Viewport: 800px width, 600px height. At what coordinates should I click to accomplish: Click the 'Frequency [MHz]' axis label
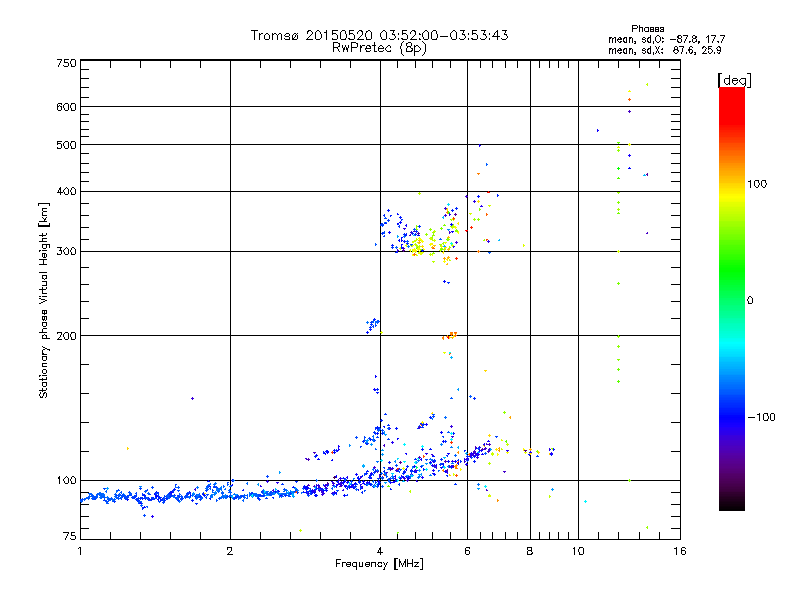pos(379,564)
